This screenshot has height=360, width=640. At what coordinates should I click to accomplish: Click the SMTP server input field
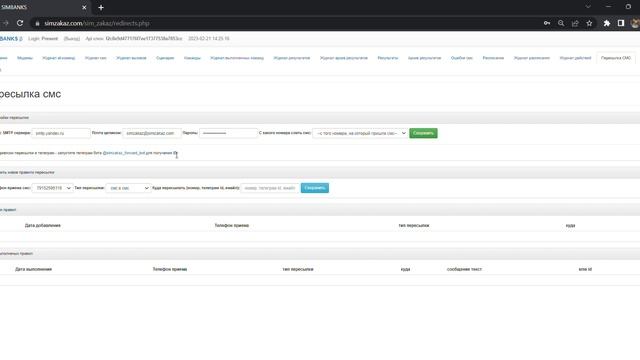(61, 133)
